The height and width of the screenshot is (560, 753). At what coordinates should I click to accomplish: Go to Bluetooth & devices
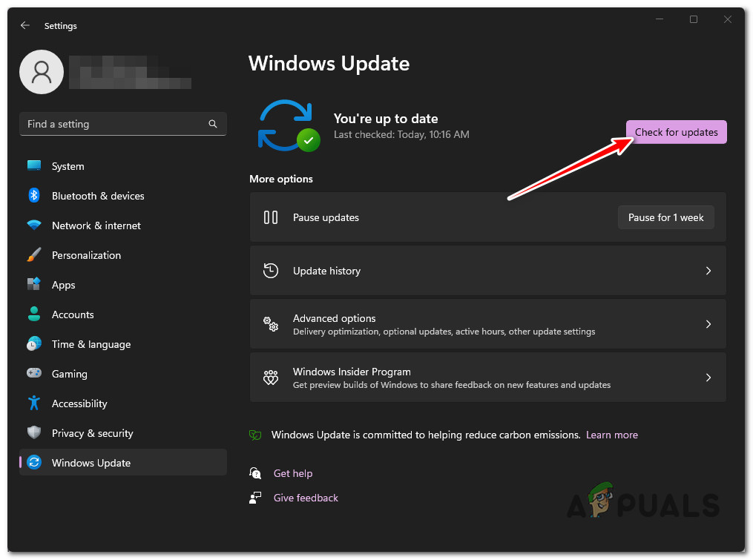point(123,196)
